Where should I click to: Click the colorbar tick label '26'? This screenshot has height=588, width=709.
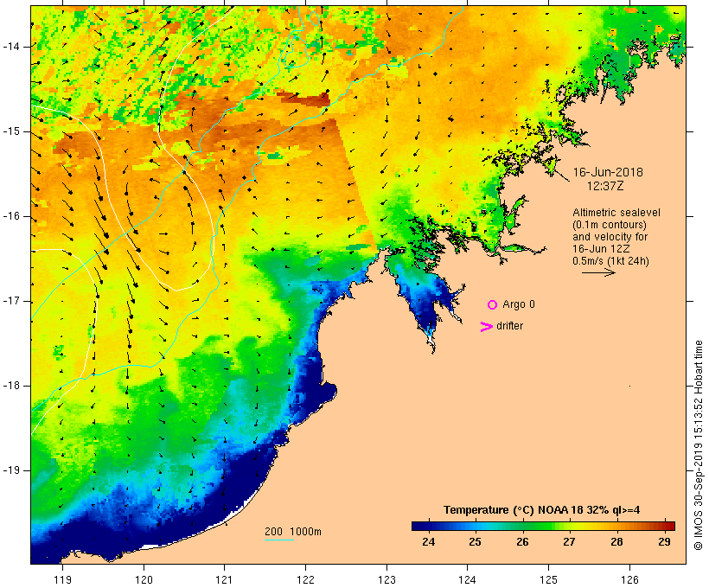point(523,541)
